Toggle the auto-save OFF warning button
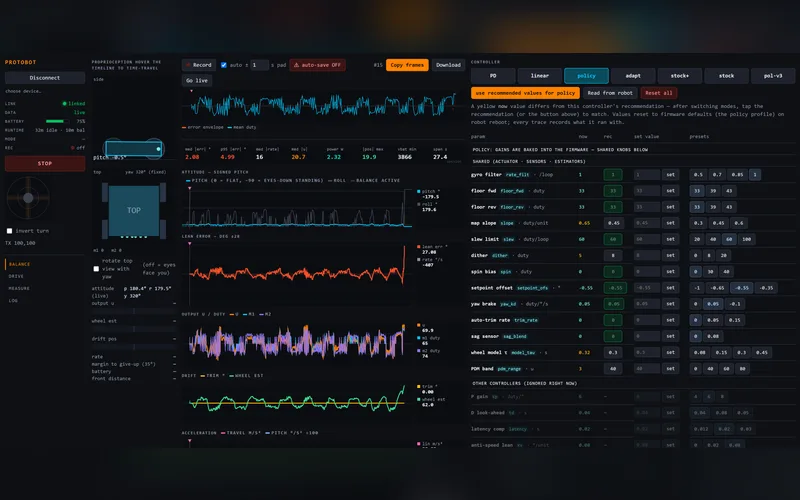Image resolution: width=800 pixels, height=500 pixels. [317, 65]
